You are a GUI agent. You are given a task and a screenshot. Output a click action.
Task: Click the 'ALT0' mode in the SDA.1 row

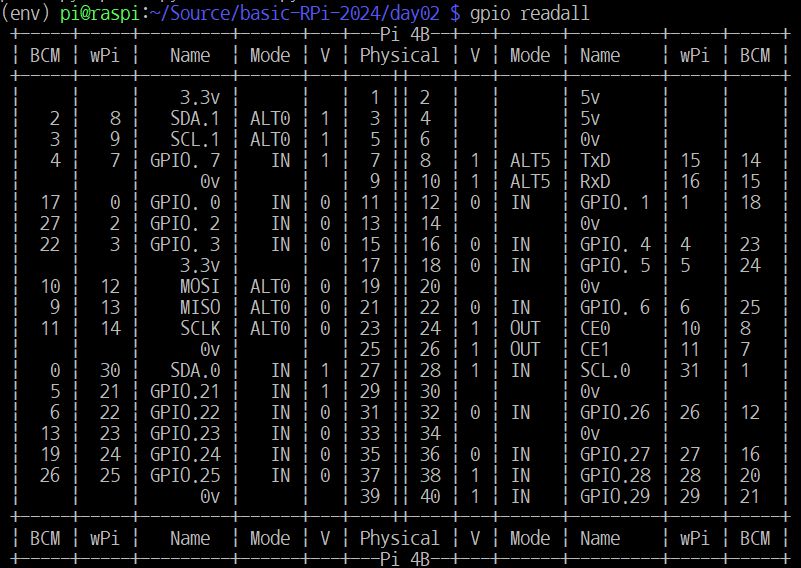(x=270, y=119)
